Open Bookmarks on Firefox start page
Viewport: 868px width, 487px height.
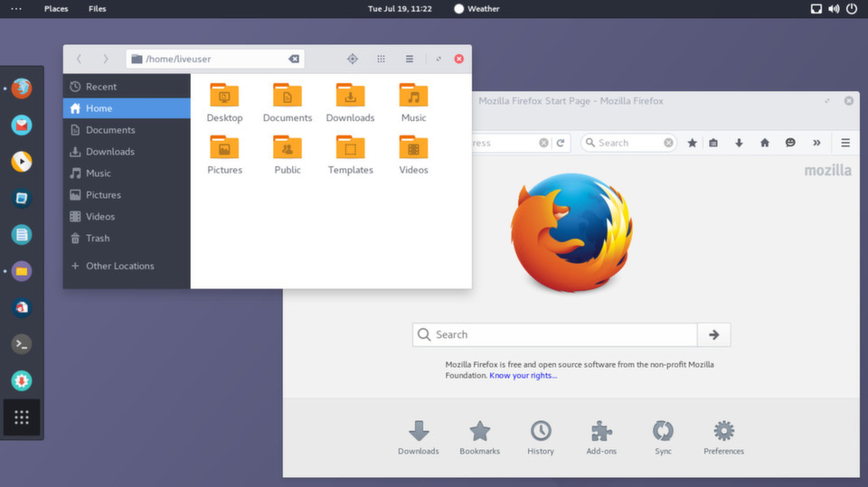pos(480,437)
